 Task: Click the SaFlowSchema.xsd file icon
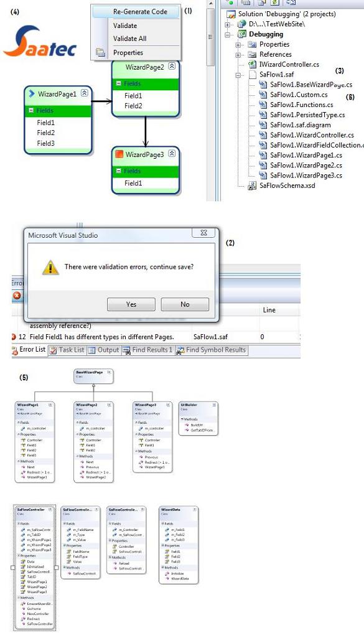pyautogui.click(x=252, y=185)
